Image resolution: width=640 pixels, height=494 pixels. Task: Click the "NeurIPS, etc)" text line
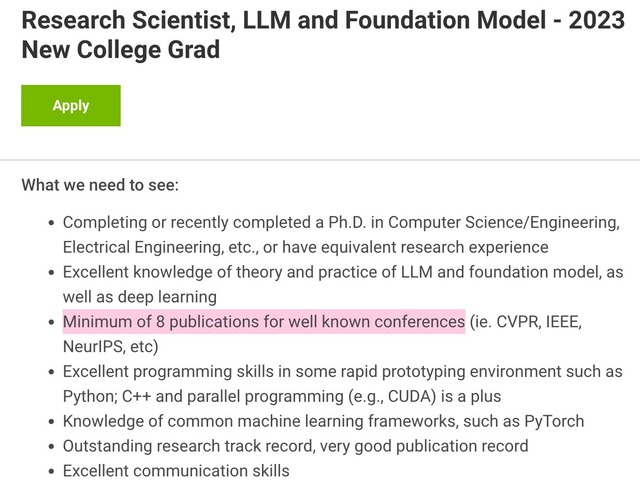tap(110, 347)
